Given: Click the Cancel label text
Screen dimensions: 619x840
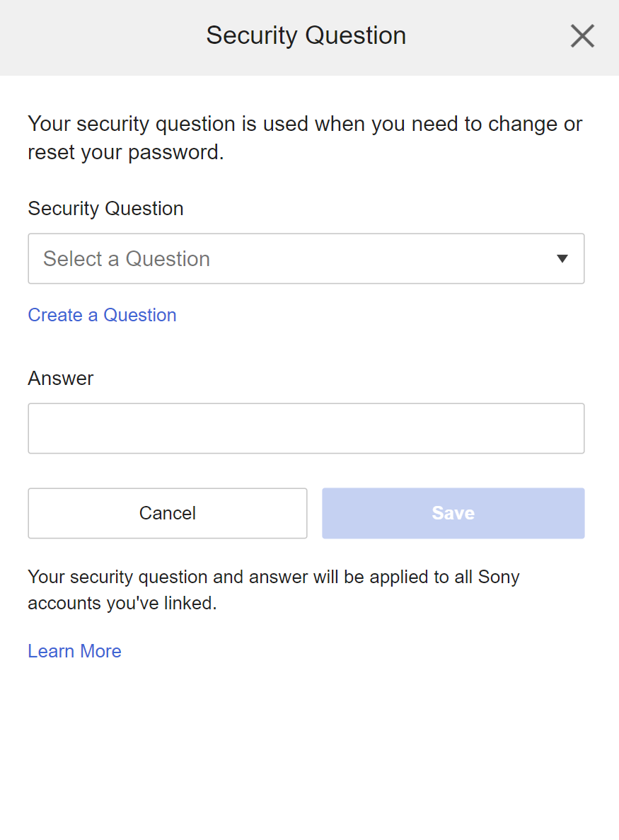Looking at the screenshot, I should [x=168, y=513].
